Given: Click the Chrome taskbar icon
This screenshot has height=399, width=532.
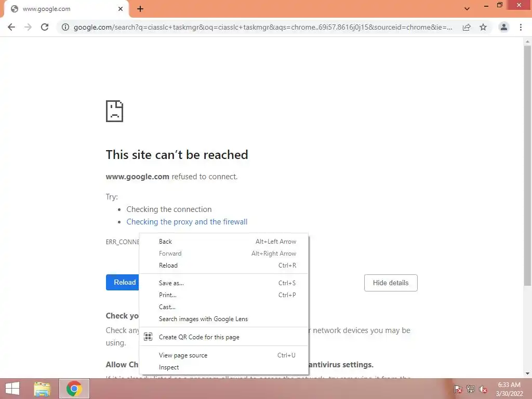Looking at the screenshot, I should (74, 389).
